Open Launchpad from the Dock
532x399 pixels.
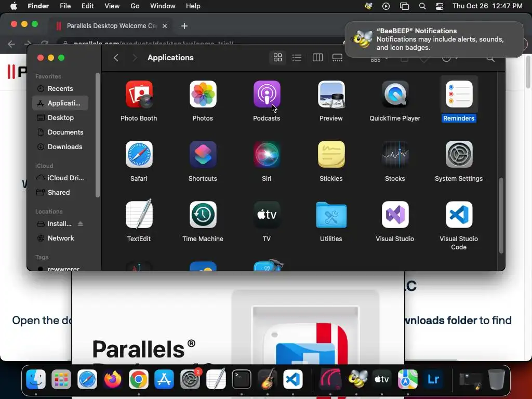point(61,379)
